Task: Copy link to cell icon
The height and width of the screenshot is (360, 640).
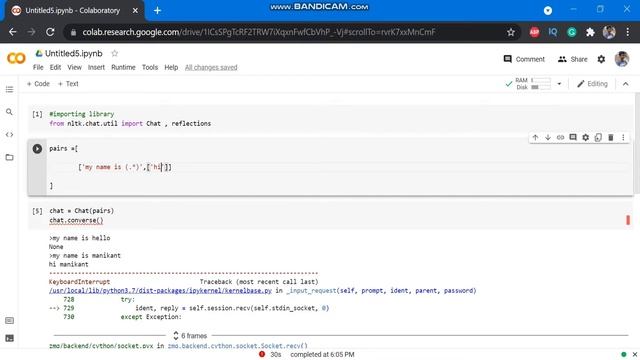Action: coord(560,138)
